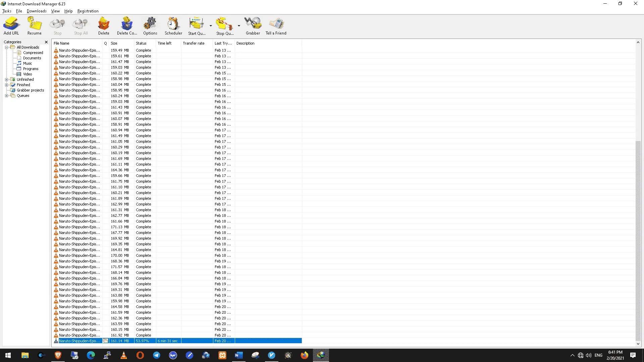Sort by the Last Try column
This screenshot has width=644, height=362.
[x=224, y=43]
